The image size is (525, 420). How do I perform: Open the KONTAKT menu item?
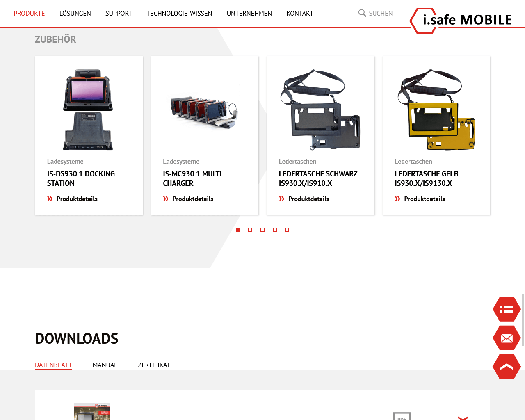tap(300, 14)
